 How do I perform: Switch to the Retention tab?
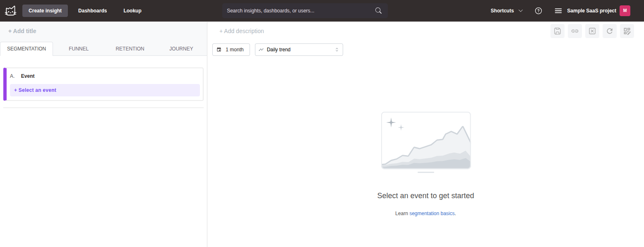130,49
